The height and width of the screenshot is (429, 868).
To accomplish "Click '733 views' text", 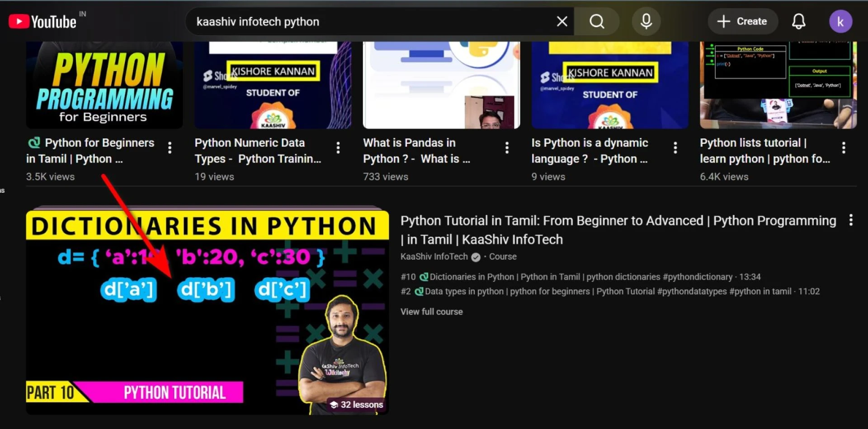I will click(385, 177).
